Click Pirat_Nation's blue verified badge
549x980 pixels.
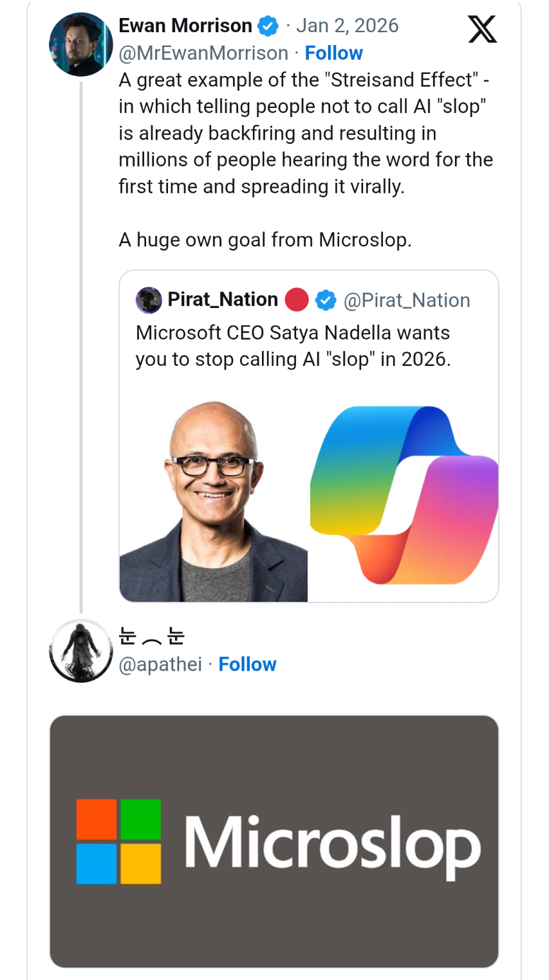pyautogui.click(x=326, y=300)
